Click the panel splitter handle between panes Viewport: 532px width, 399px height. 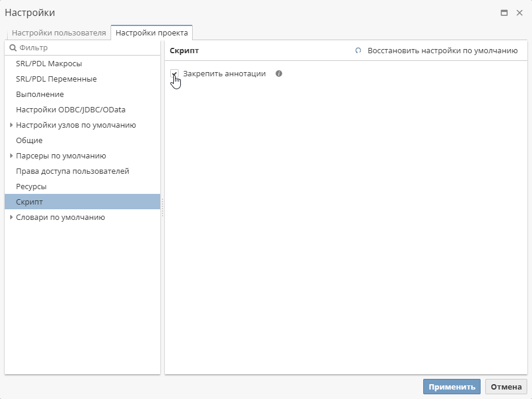[163, 207]
